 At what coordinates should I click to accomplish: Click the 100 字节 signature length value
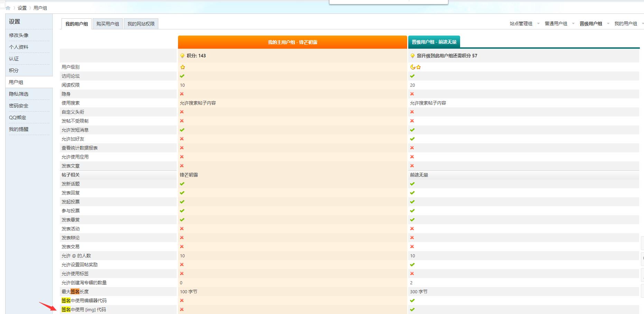(x=188, y=292)
